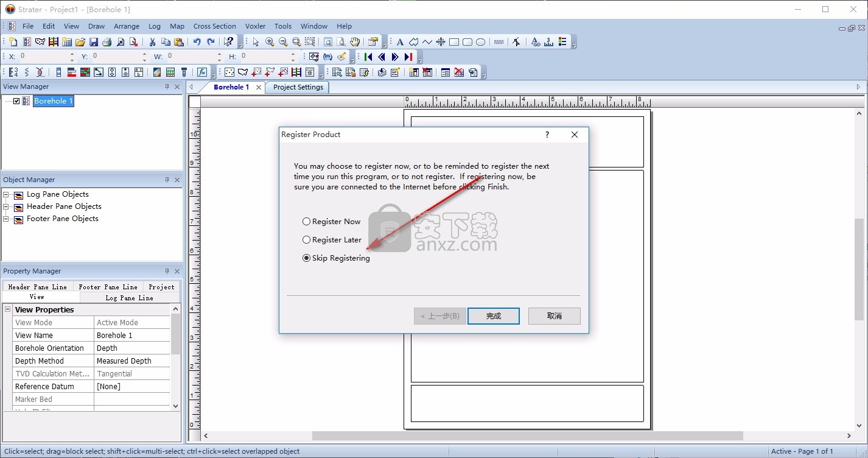Viewport: 868px width, 458px height.
Task: Collapse the Footer Pane Objects node
Action: click(6, 219)
